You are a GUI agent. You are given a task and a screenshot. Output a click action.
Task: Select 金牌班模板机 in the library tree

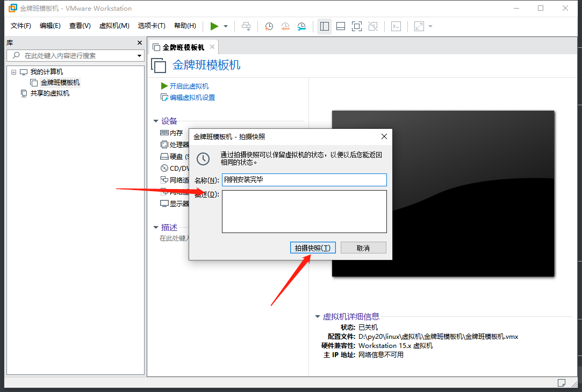pos(60,83)
